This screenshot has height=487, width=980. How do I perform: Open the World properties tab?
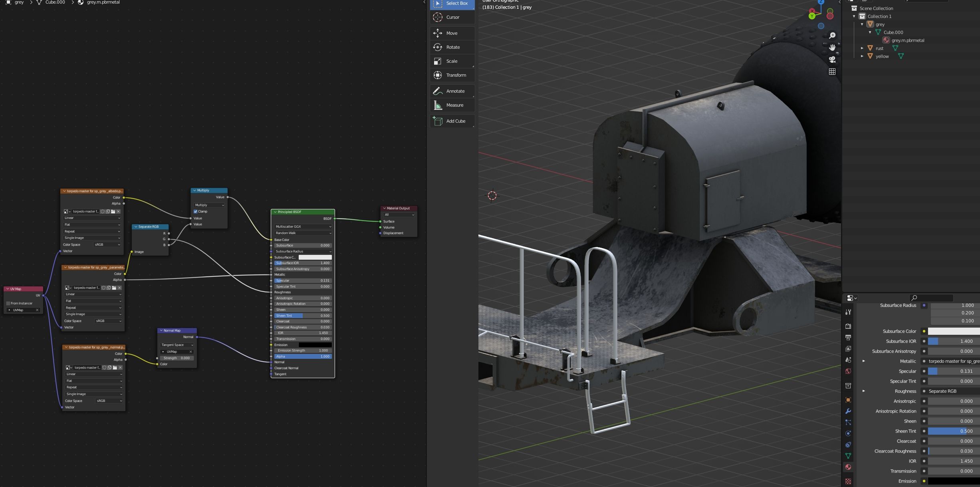click(848, 371)
